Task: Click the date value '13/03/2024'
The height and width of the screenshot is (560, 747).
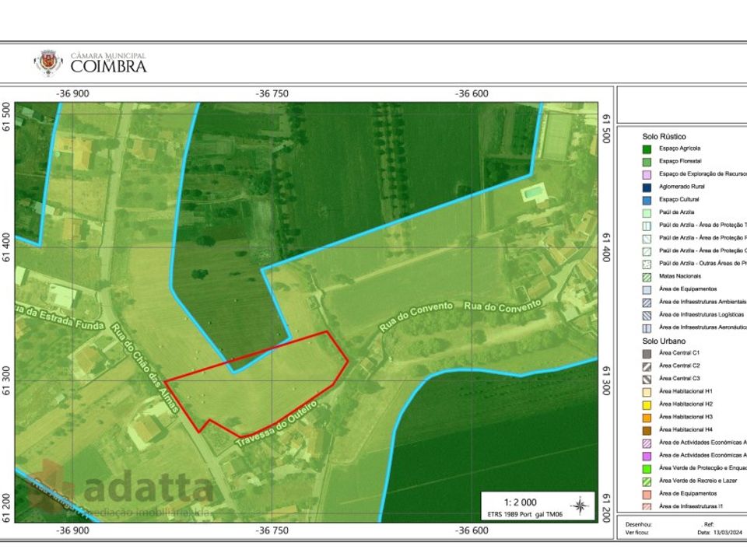Action: coord(728,533)
